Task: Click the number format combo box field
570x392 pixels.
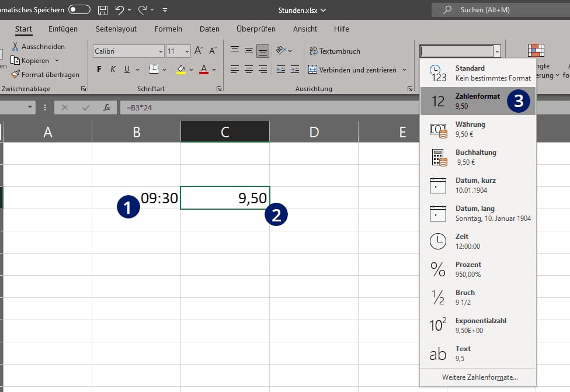Action: [x=457, y=51]
